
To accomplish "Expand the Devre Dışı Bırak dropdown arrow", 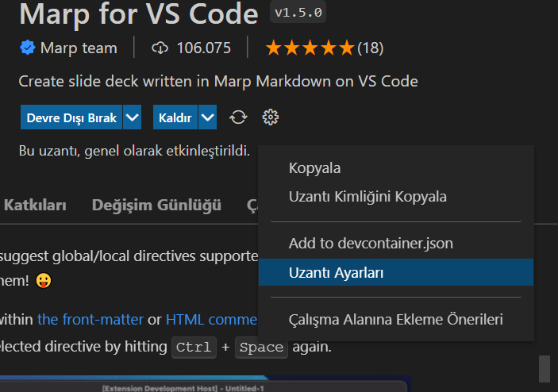I will [x=132, y=118].
